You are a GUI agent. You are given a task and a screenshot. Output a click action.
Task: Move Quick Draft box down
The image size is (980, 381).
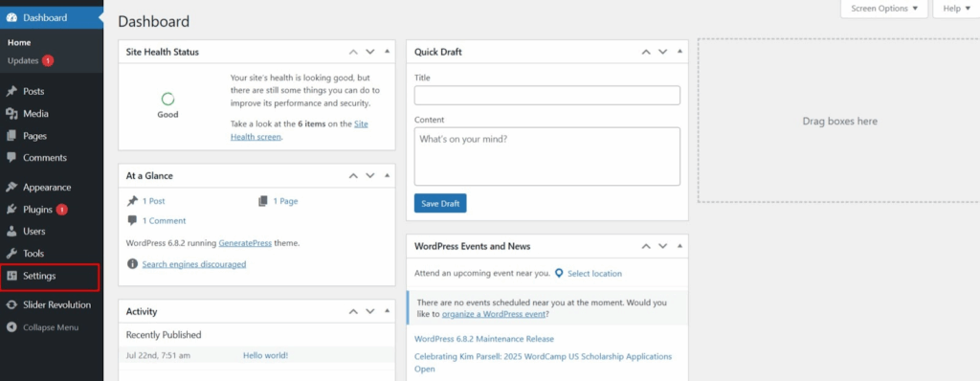pos(662,52)
